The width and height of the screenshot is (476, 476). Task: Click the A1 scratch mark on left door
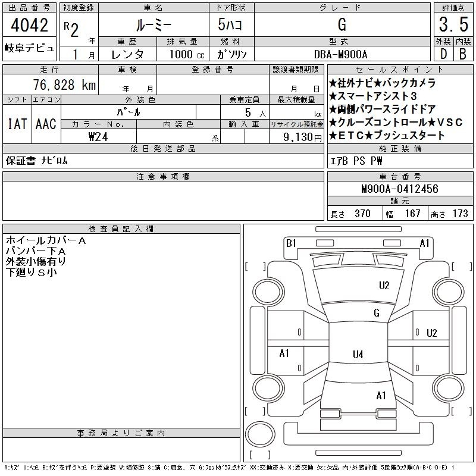click(284, 353)
